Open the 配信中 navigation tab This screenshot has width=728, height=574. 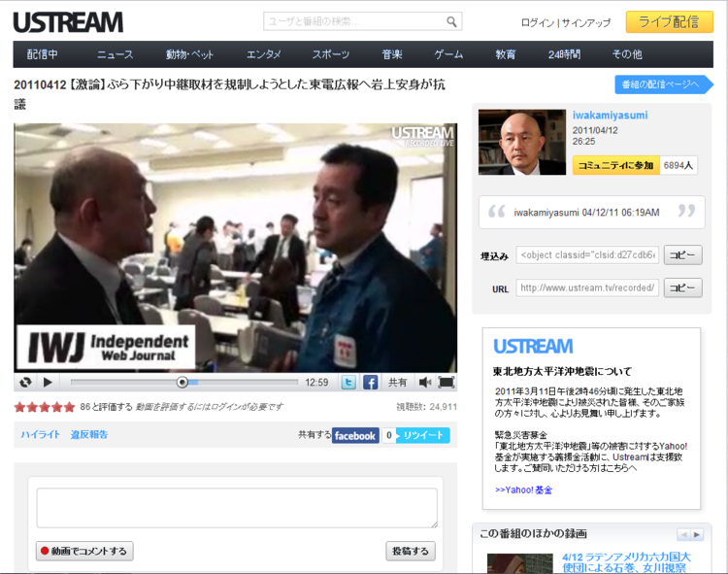[x=43, y=54]
